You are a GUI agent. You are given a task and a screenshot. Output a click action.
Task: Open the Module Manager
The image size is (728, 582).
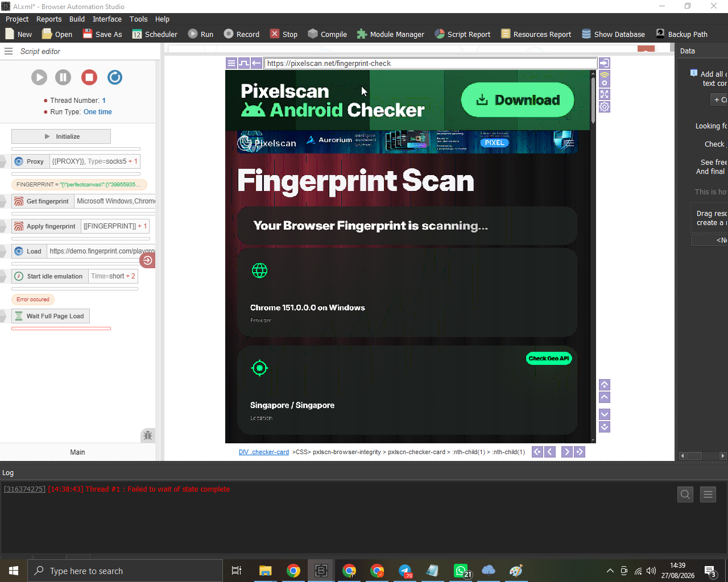pos(391,34)
